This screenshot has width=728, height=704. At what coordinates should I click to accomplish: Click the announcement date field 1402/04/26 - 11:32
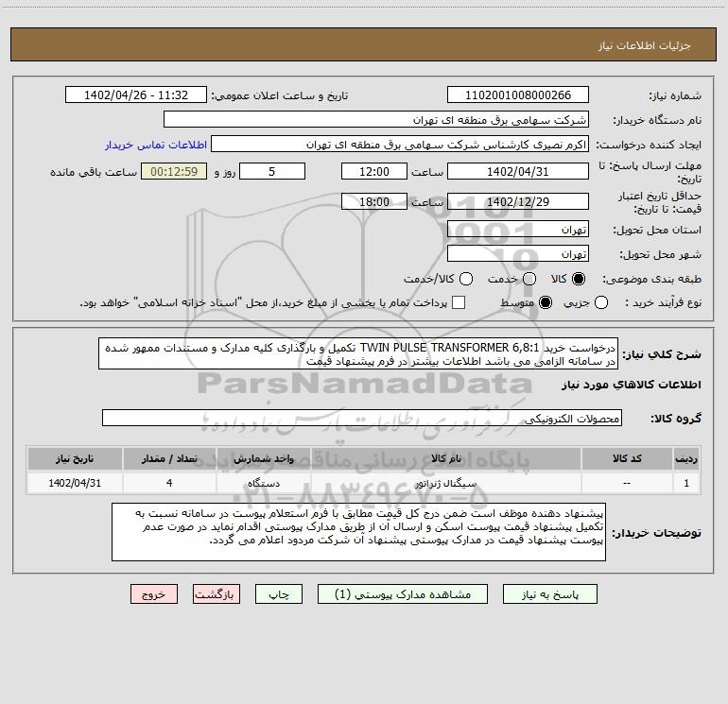click(136, 95)
